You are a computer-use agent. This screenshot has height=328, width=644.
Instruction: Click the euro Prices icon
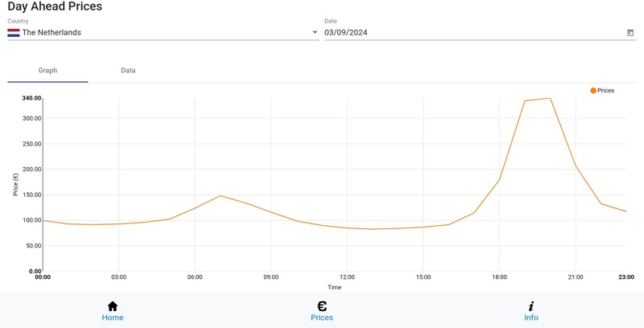pos(322,306)
